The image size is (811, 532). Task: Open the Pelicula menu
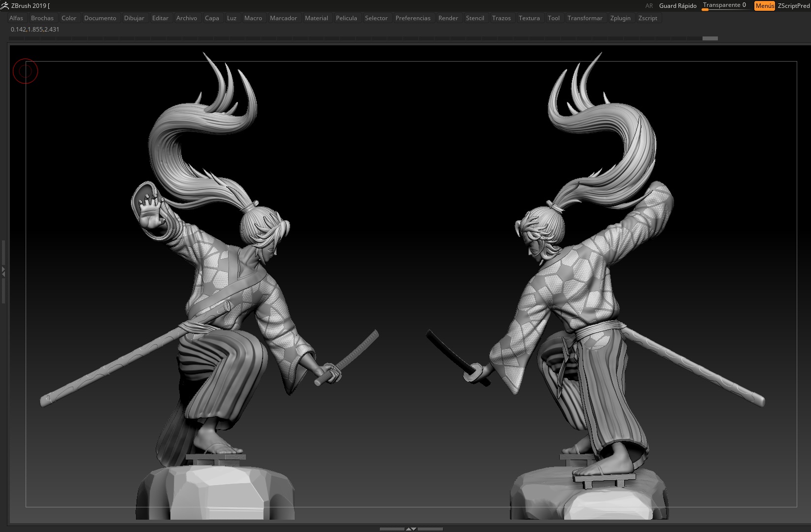coord(346,18)
